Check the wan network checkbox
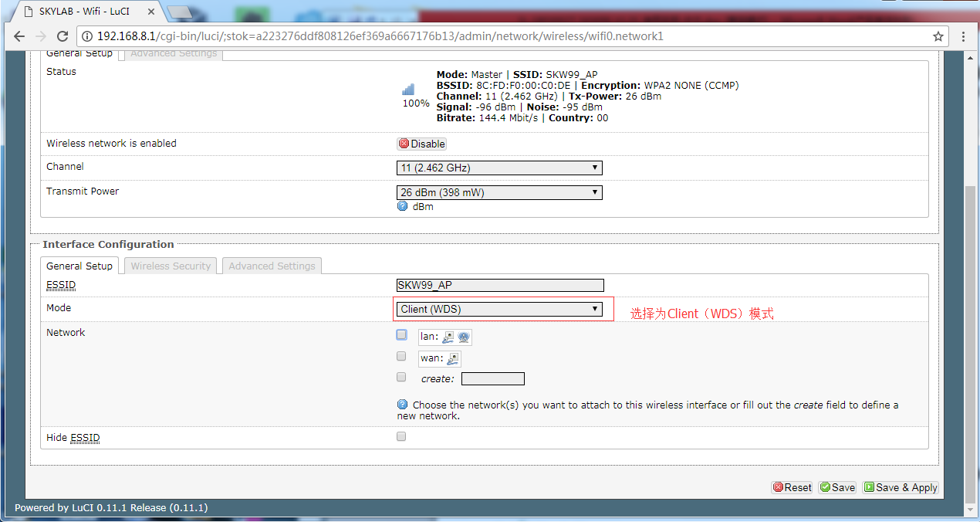Image resolution: width=980 pixels, height=522 pixels. [x=401, y=355]
